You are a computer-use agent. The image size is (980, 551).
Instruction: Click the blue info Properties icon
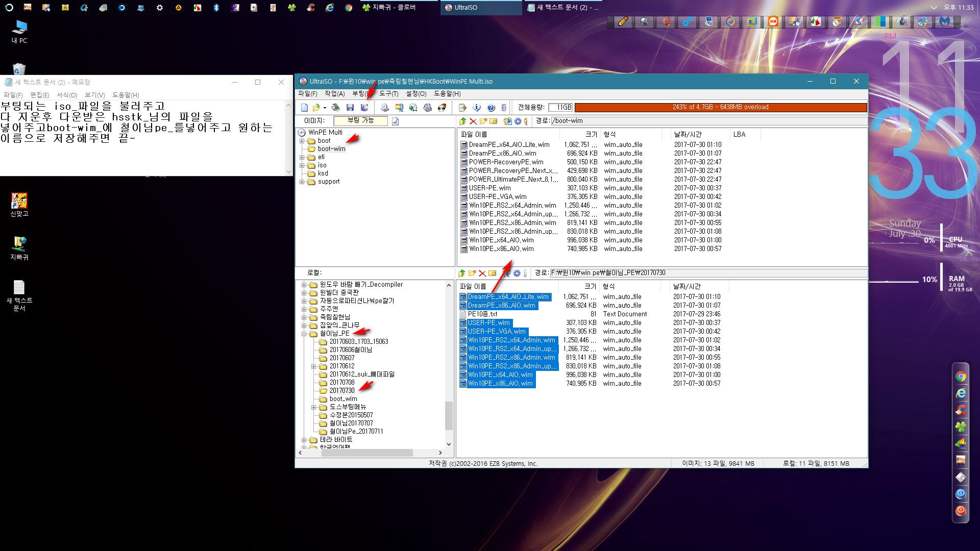477,108
